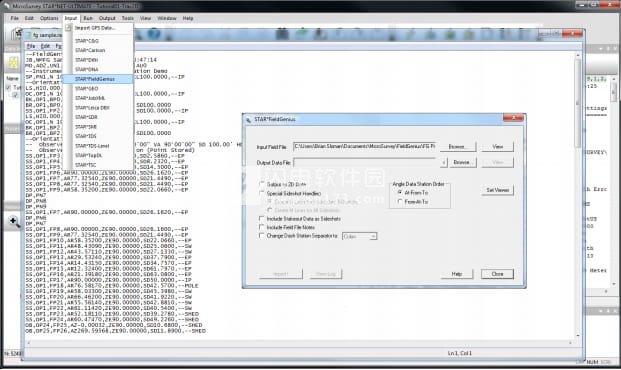Select STAR*DBX converter entry
The width and height of the screenshot is (621, 370).
pos(98,60)
